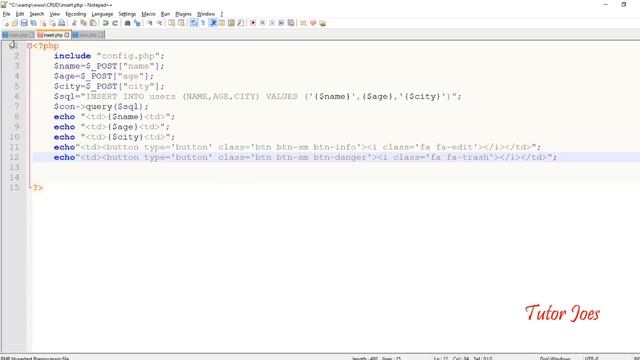
Task: Start macro recording with red dot
Action: [253, 23]
